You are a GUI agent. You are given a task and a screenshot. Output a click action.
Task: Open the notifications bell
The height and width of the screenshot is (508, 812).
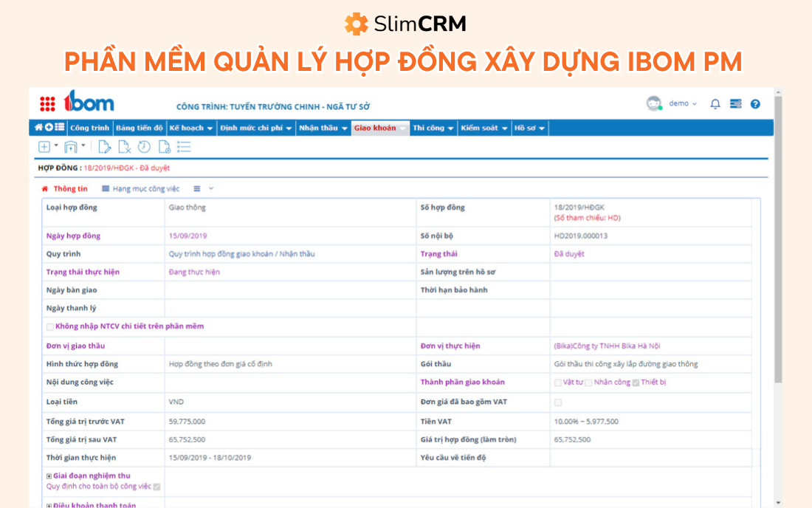[x=715, y=104]
